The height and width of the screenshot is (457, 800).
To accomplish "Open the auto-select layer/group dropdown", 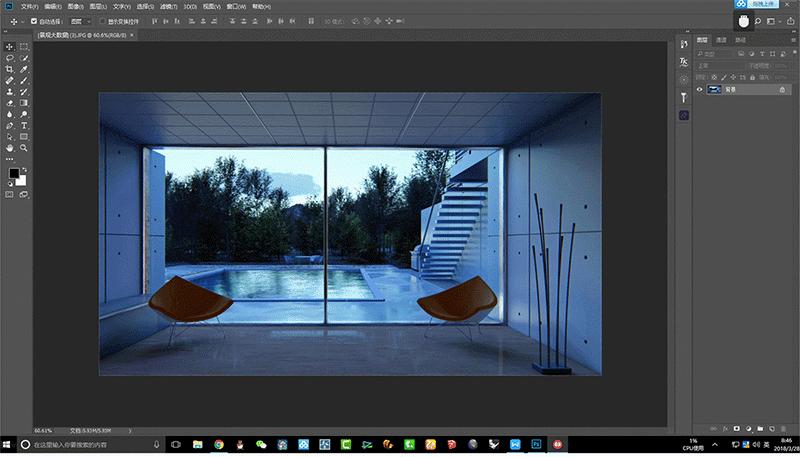I will 81,20.
